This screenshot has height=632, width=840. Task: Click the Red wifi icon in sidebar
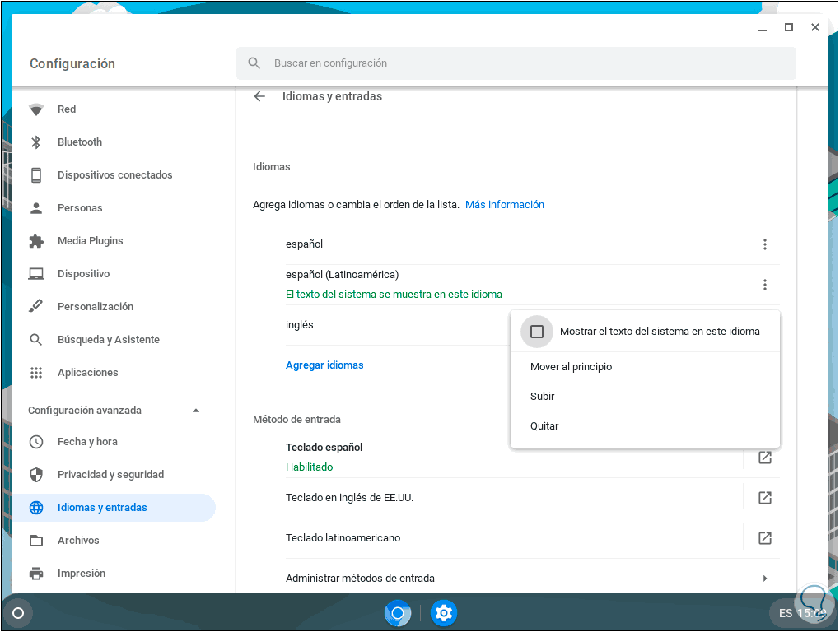36,109
